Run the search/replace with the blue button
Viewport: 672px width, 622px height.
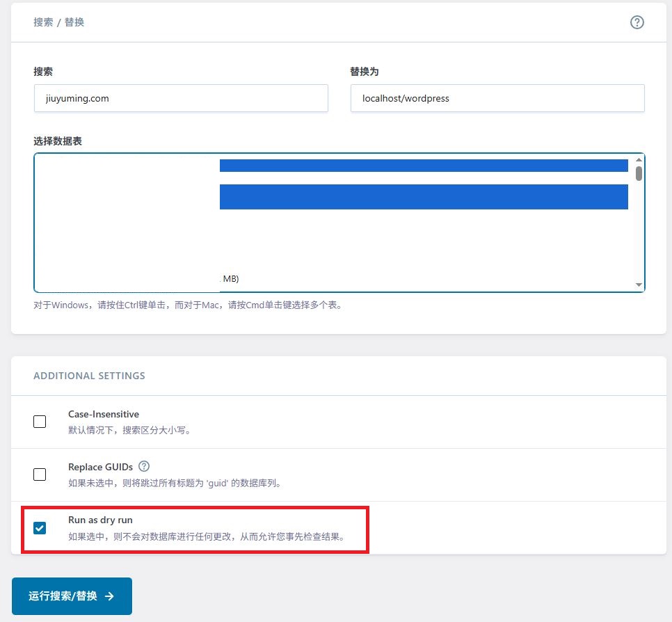pos(72,596)
